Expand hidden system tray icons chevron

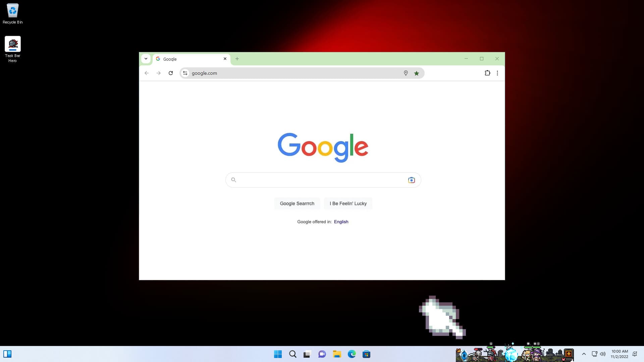pos(584,354)
